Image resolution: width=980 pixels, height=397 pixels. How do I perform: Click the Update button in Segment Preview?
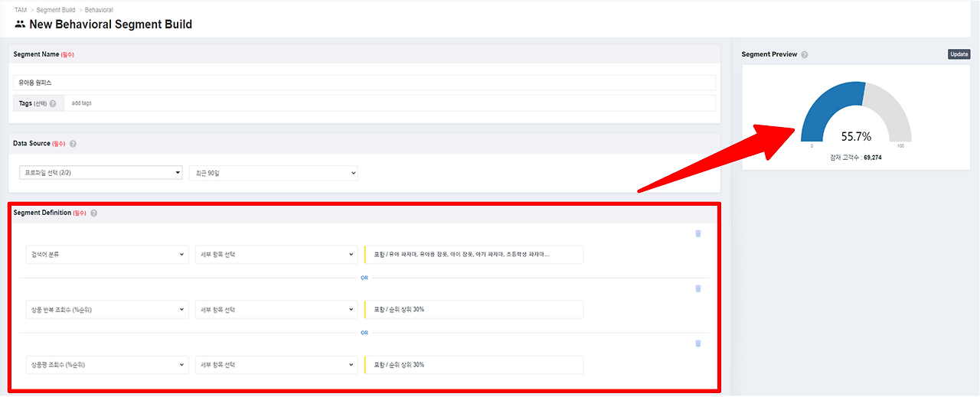point(959,54)
